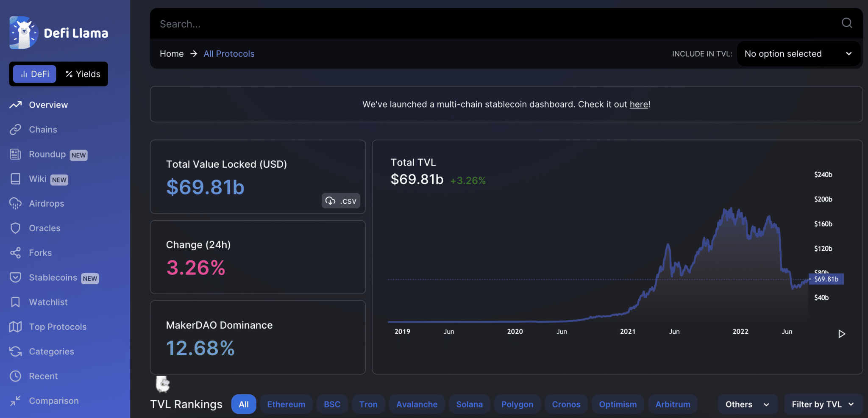Download TVL data as .csv
The image size is (868, 418).
(340, 200)
